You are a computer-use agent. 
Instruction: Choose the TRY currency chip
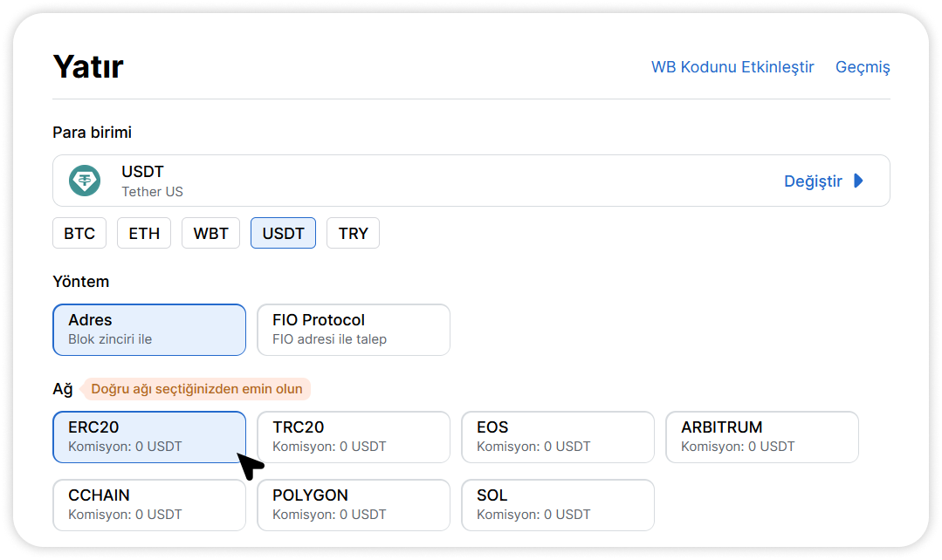point(353,233)
